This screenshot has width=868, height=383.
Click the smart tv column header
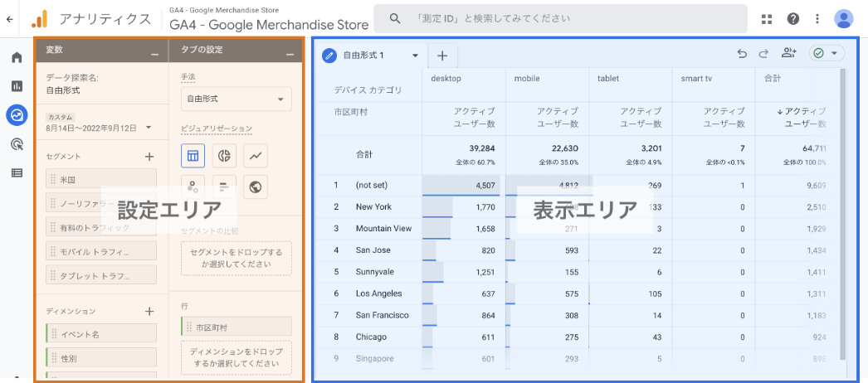[x=696, y=79]
